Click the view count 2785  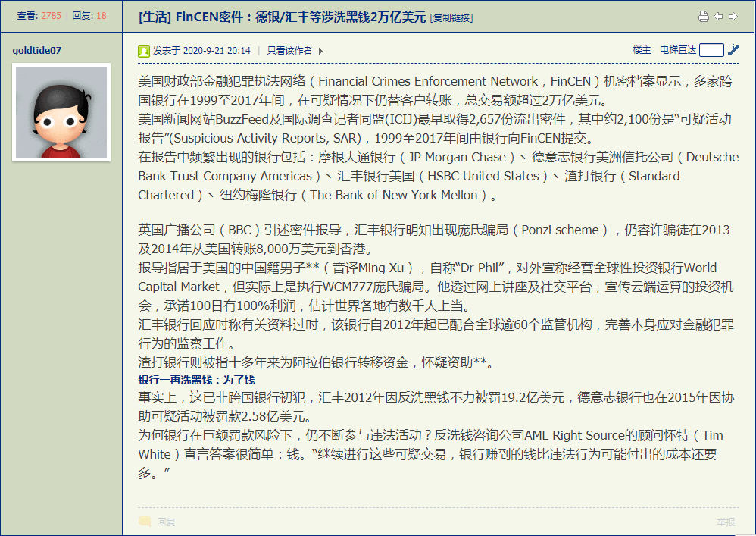coord(51,15)
